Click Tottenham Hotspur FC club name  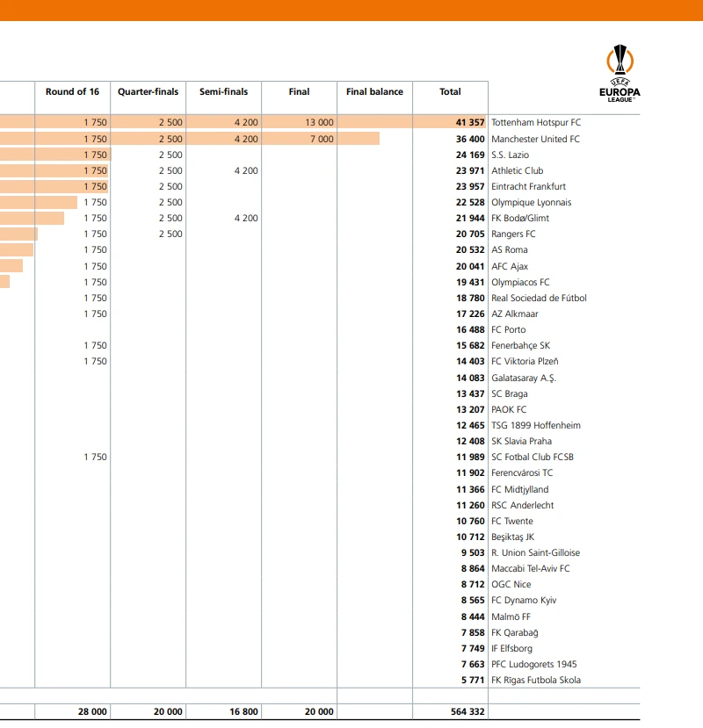pos(536,123)
